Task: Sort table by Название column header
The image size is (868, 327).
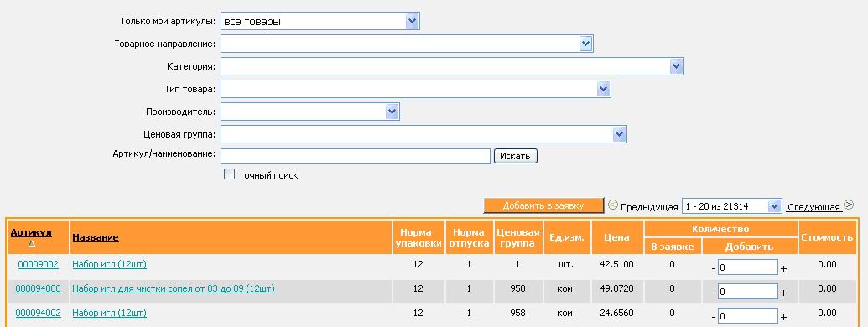Action: pos(96,238)
